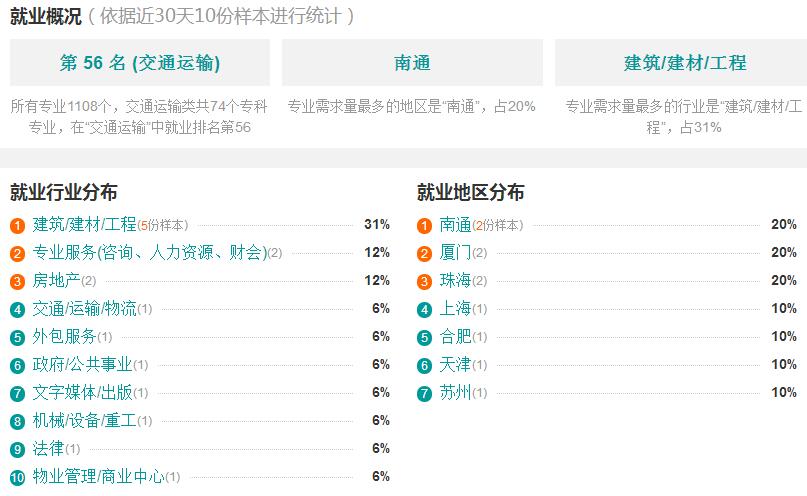Open the 建筑/建材/工程 industry link in the list
This screenshot has height=496, width=807.
(84, 224)
